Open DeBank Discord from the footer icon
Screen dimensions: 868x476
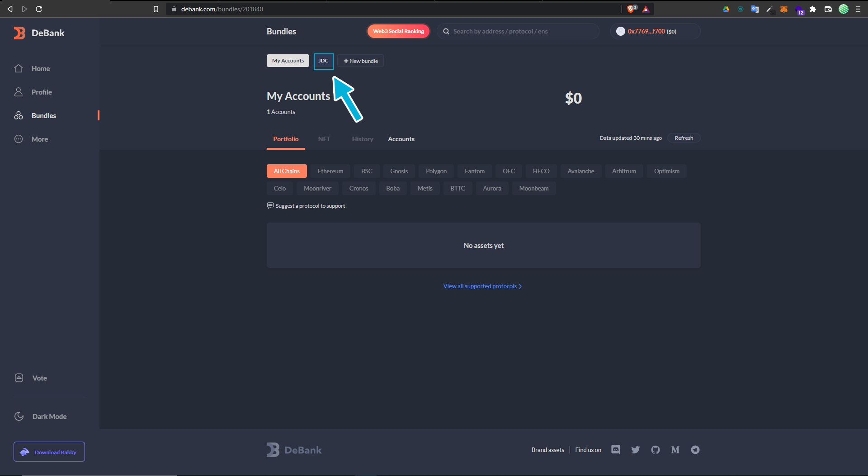(615, 450)
